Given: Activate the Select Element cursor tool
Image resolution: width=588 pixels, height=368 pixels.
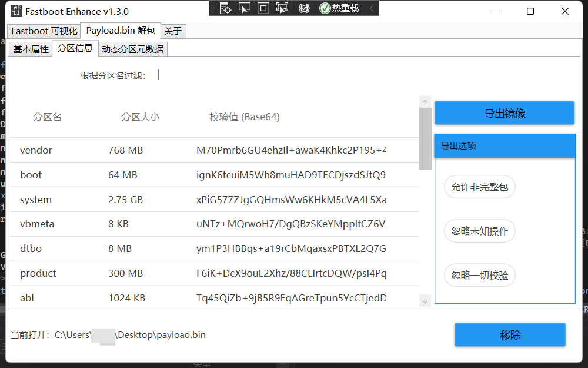Looking at the screenshot, I should pos(245,8).
